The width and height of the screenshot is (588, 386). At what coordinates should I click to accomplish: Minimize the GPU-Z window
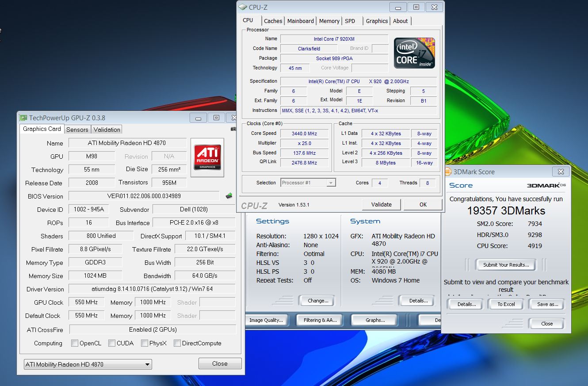point(199,118)
